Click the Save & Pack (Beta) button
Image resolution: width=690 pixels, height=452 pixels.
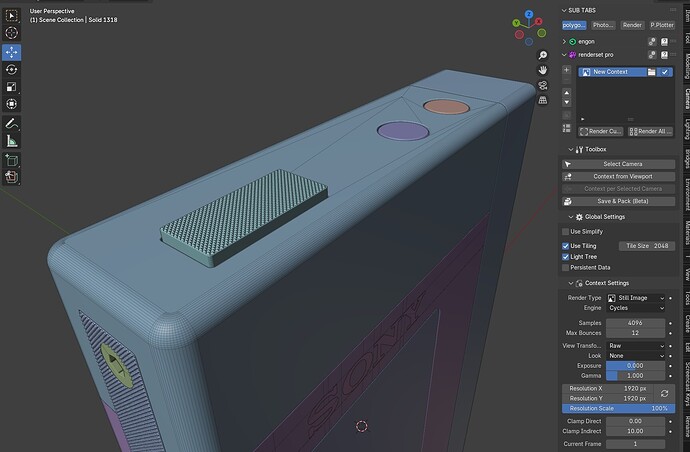pos(619,201)
